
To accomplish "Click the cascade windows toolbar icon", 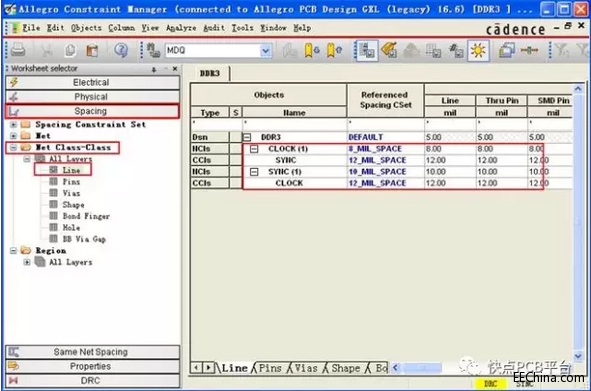I will (507, 50).
